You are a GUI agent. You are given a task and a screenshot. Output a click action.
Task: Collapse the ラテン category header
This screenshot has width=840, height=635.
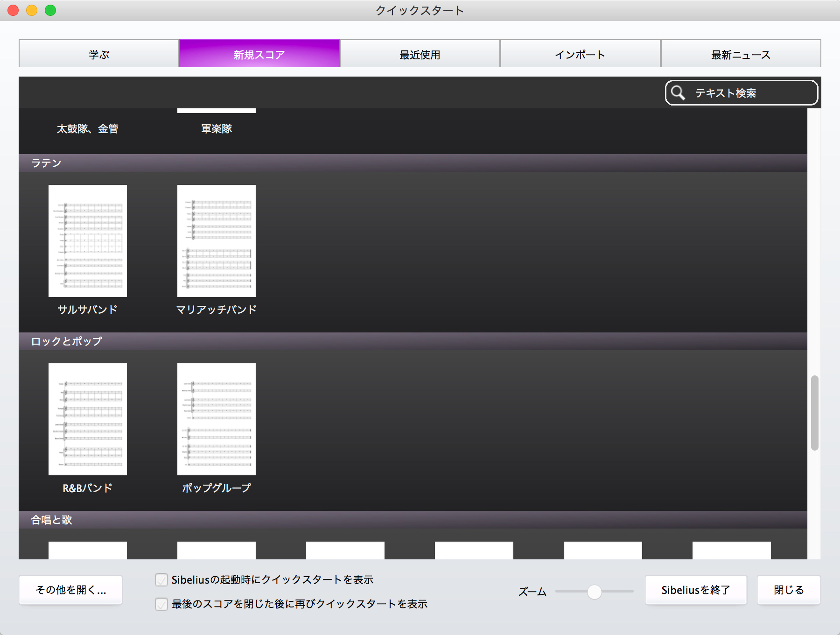coord(413,163)
